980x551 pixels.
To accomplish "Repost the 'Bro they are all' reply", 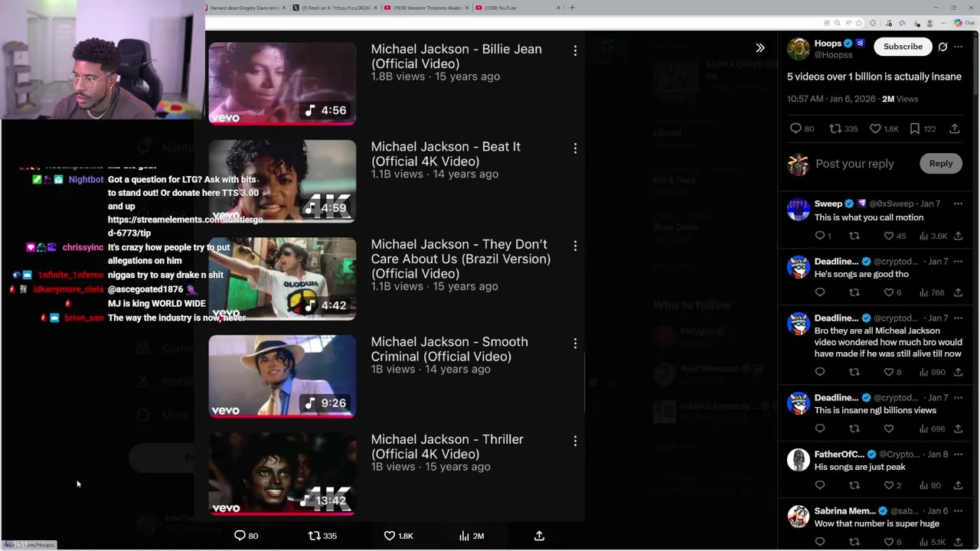I will tap(854, 372).
